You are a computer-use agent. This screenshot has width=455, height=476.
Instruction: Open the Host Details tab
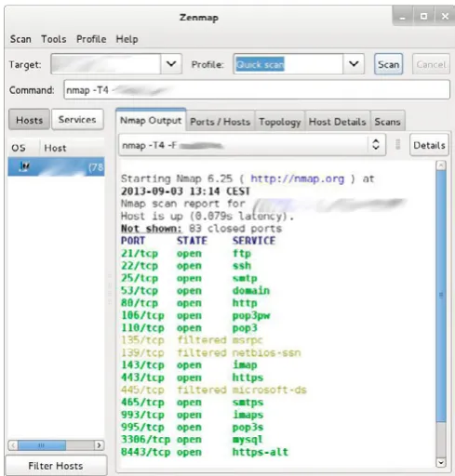tap(338, 122)
